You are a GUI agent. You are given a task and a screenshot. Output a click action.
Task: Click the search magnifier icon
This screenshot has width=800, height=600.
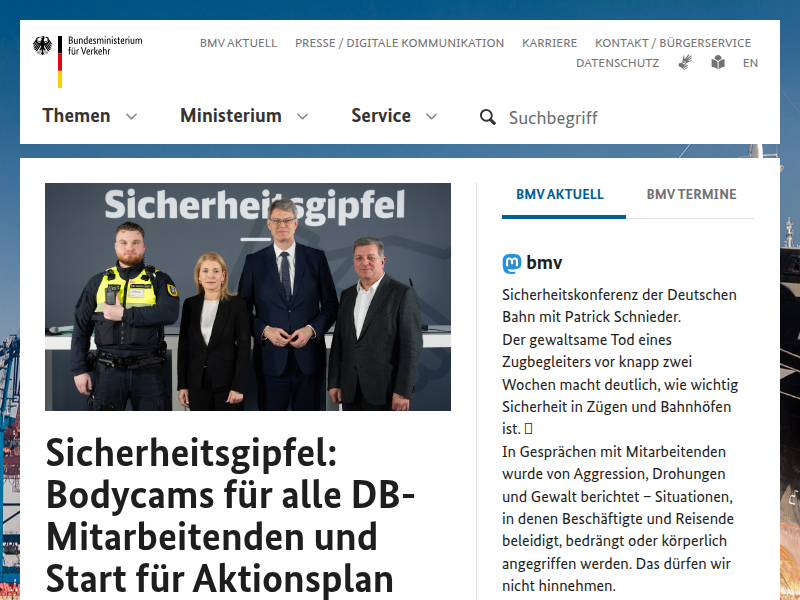point(488,117)
